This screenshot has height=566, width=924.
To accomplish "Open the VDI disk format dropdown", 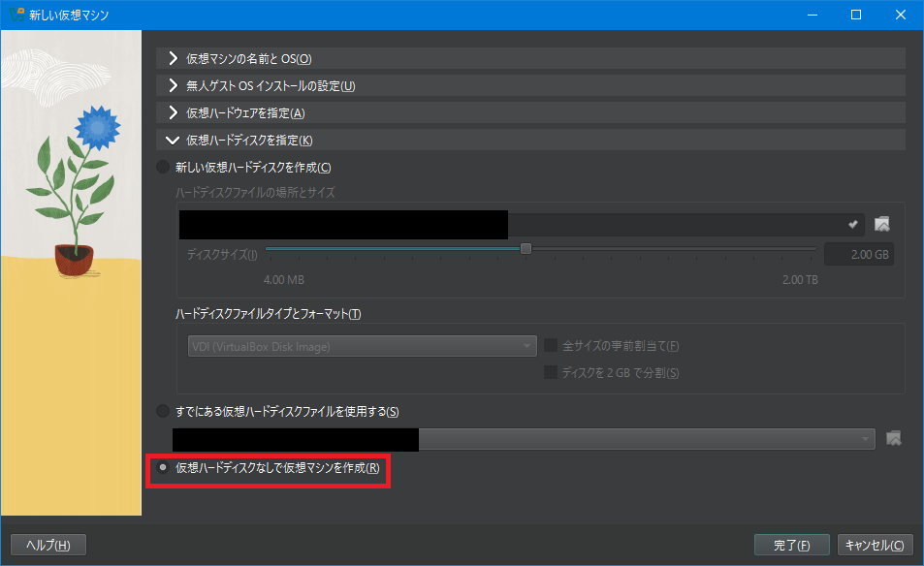I will point(362,346).
